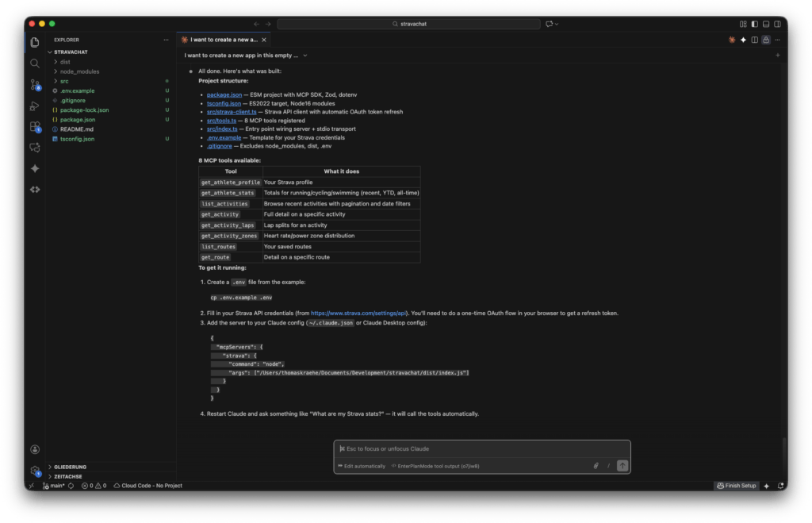This screenshot has width=812, height=523.
Task: Open the Extensions view icon
Action: click(35, 126)
